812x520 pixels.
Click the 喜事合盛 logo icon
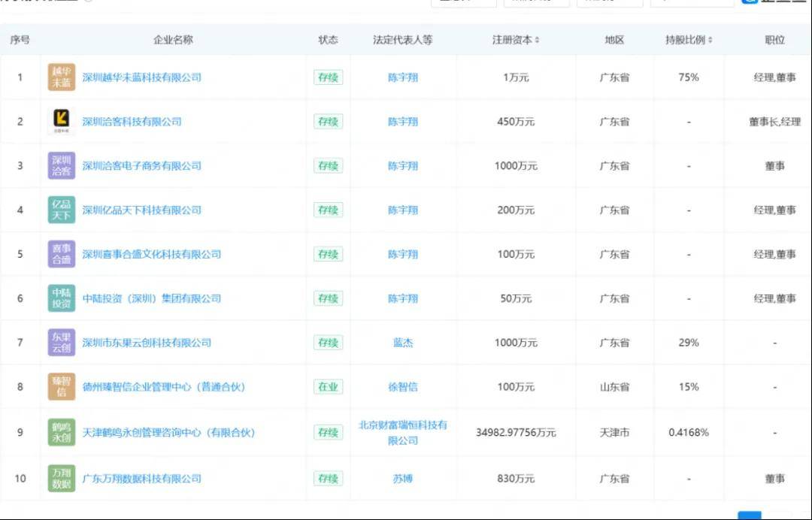coord(61,254)
